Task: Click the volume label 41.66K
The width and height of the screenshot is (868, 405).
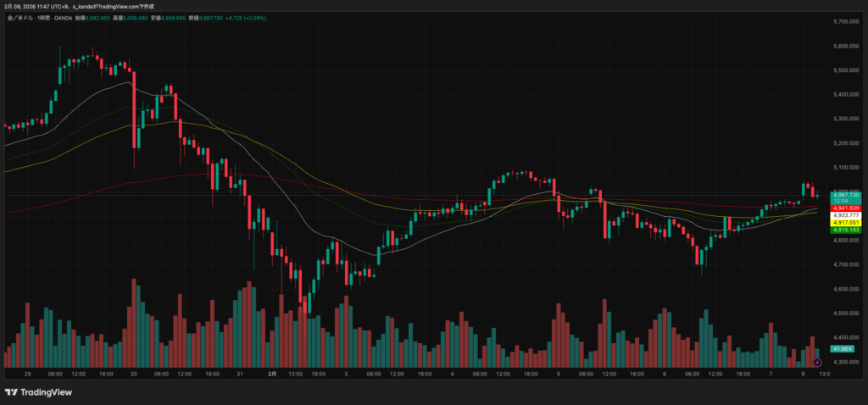Action: click(842, 349)
